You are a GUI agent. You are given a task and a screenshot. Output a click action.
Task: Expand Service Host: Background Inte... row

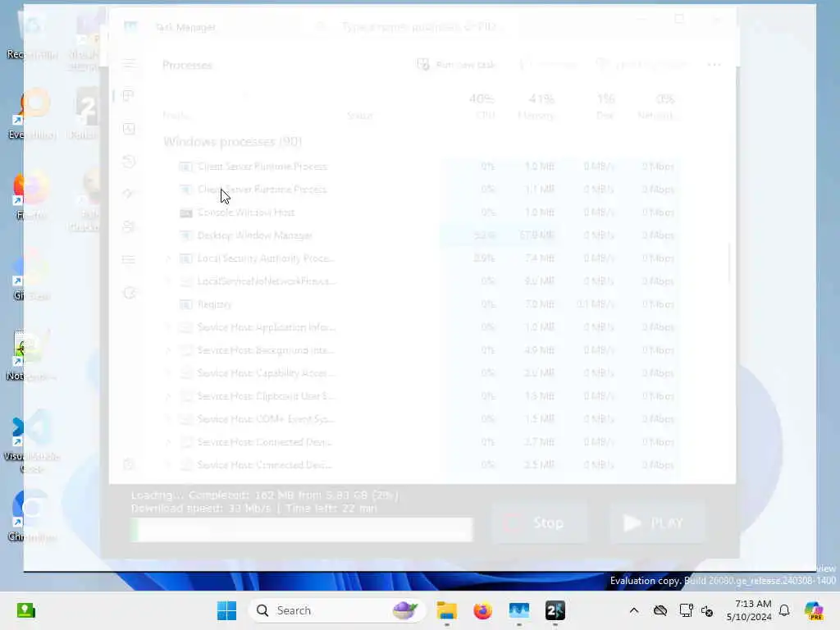tap(168, 350)
